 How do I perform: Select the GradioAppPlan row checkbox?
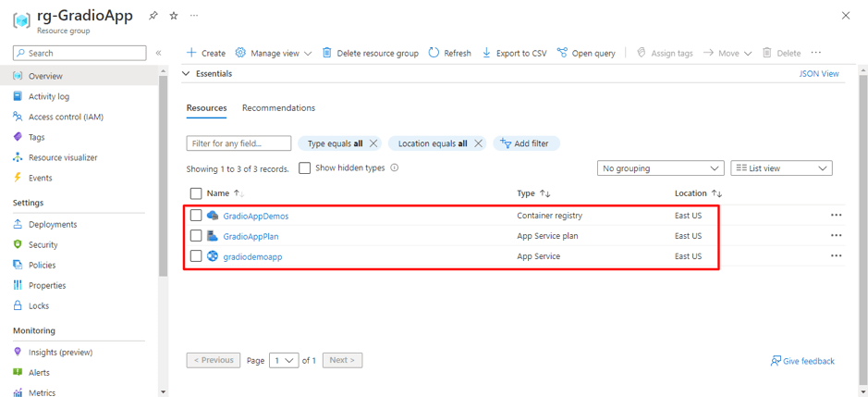click(196, 236)
